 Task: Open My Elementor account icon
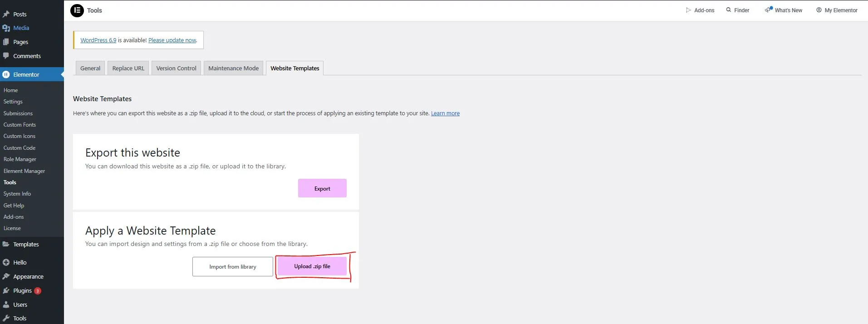pyautogui.click(x=819, y=10)
